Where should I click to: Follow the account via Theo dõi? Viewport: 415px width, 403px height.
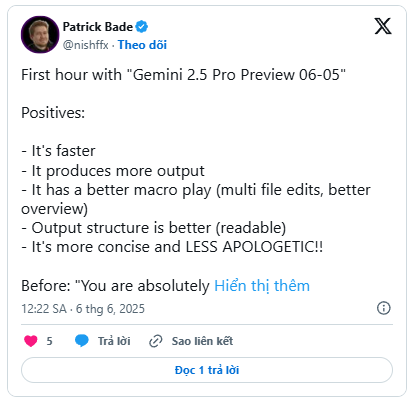pyautogui.click(x=142, y=45)
